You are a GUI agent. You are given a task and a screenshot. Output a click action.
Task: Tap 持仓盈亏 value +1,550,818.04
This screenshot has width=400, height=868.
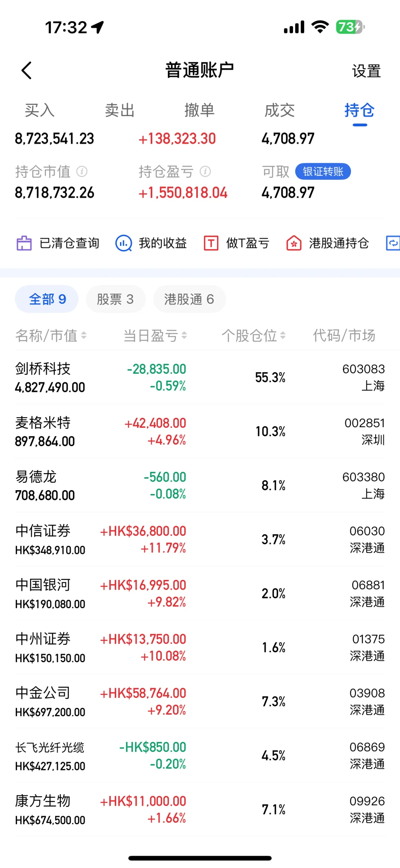pyautogui.click(x=183, y=193)
